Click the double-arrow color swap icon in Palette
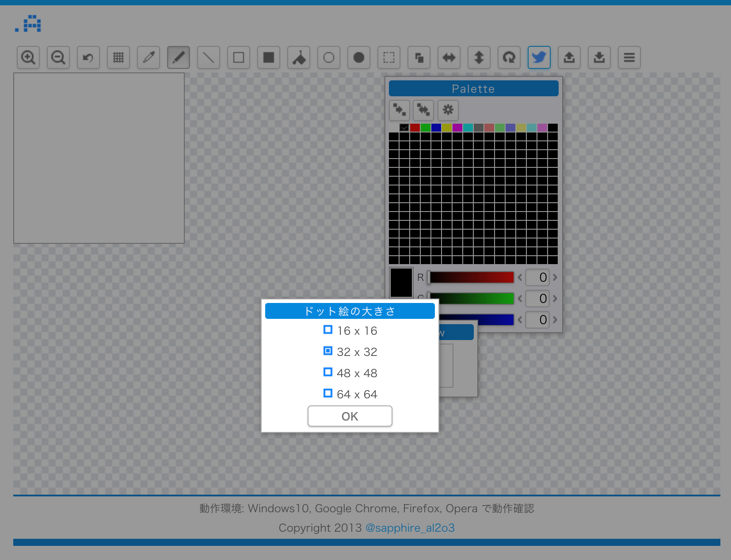731x560 pixels. 423,110
